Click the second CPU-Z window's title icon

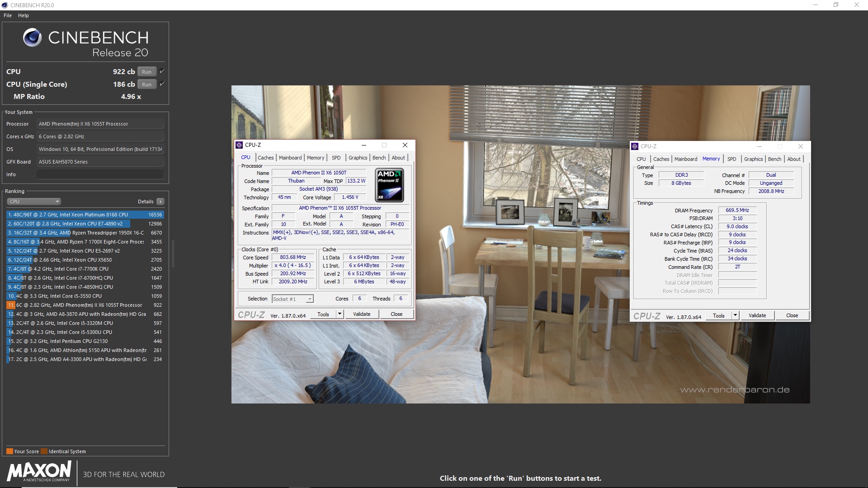(635, 146)
